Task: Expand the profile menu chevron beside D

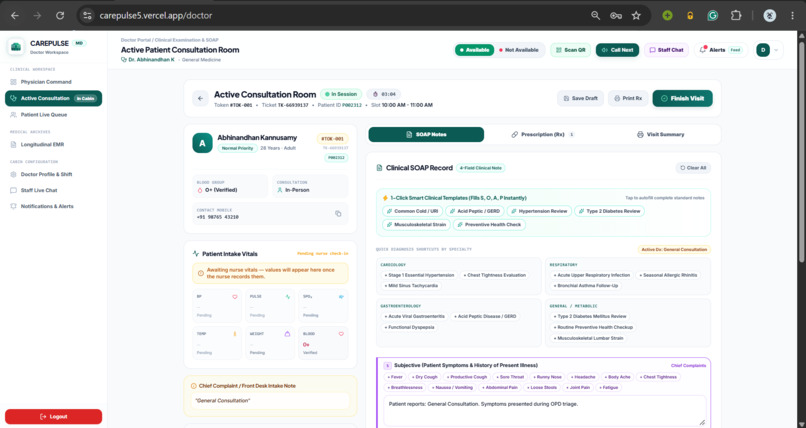Action: pos(776,50)
